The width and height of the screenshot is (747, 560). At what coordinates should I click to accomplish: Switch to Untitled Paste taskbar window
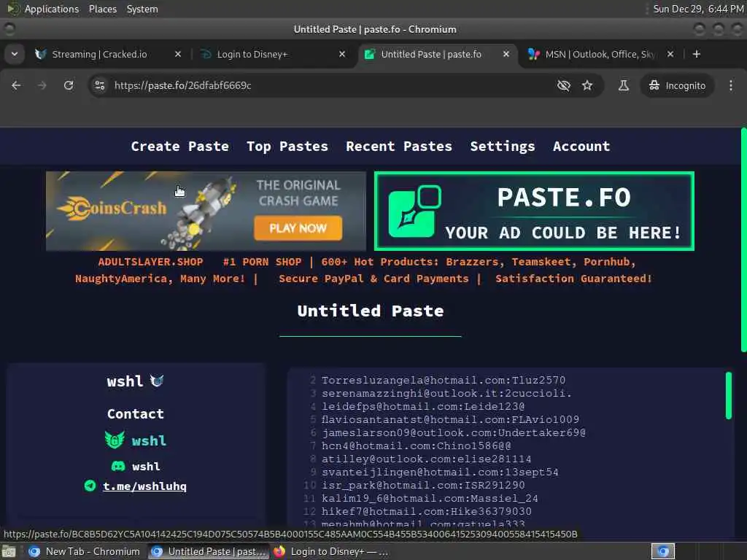(x=209, y=551)
